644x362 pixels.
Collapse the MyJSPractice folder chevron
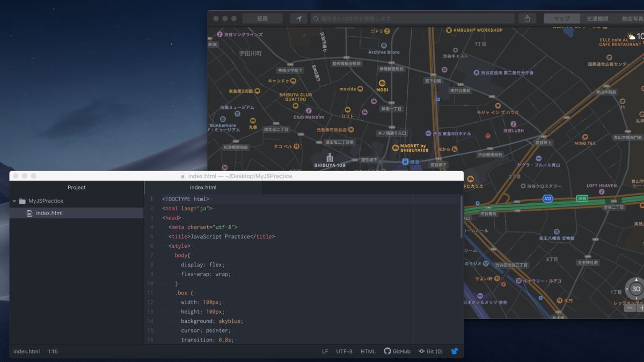tap(14, 201)
